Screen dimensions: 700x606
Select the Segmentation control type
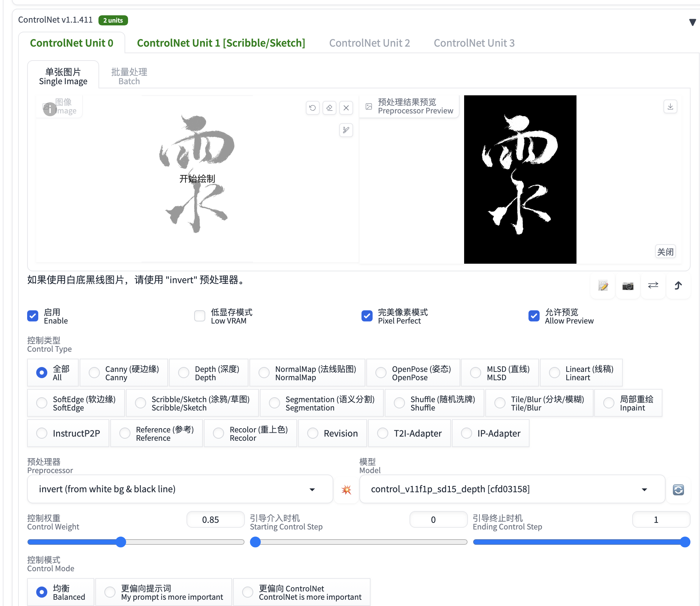point(322,403)
